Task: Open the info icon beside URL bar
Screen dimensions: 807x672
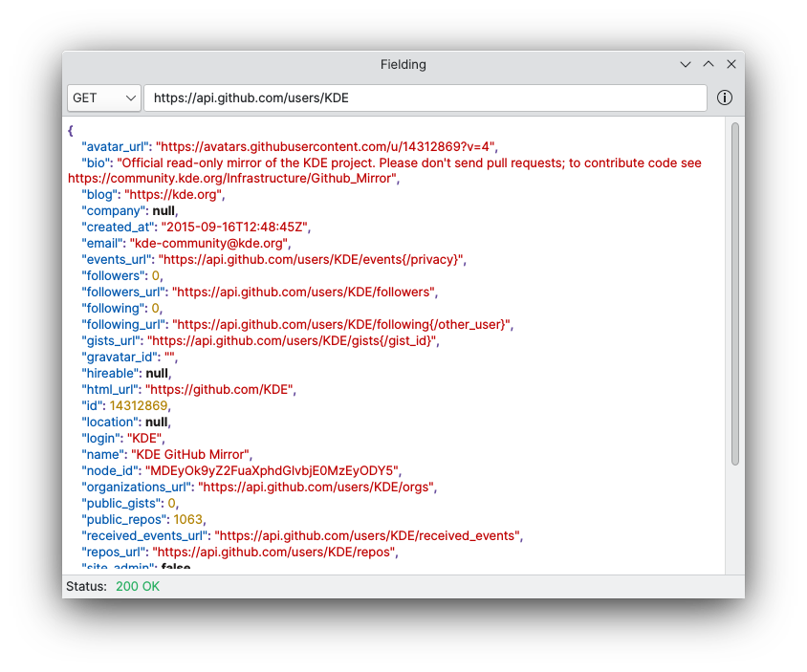Action: [x=725, y=98]
